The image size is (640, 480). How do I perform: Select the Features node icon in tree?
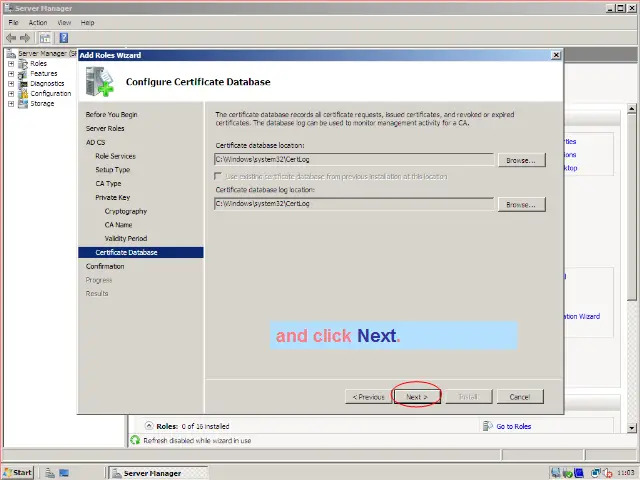click(23, 74)
